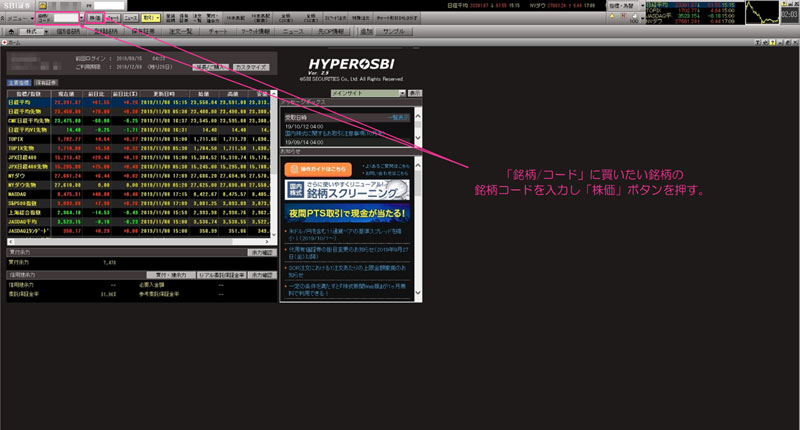Open the yellow 取引 dropdown
This screenshot has height=430, width=800.
(x=151, y=18)
